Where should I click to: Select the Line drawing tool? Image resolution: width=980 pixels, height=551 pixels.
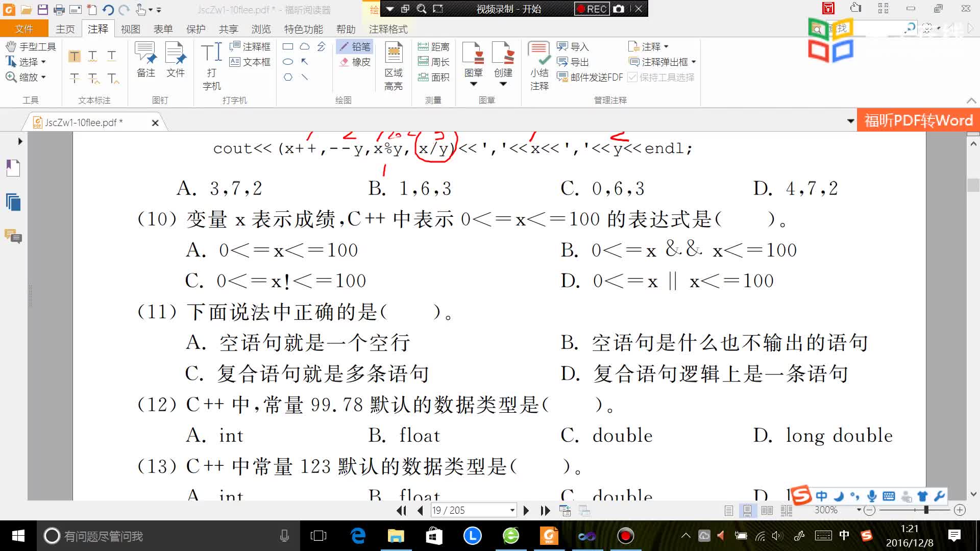[x=305, y=77]
